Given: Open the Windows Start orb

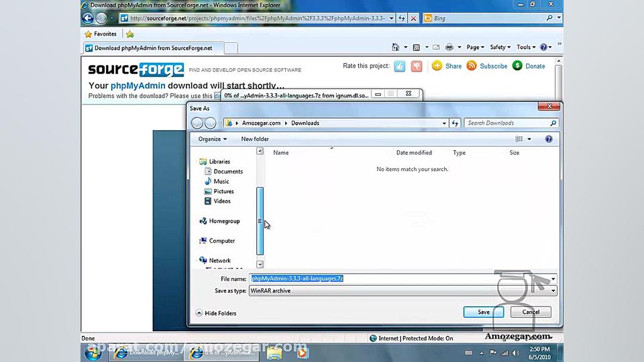Looking at the screenshot, I should pos(93,353).
